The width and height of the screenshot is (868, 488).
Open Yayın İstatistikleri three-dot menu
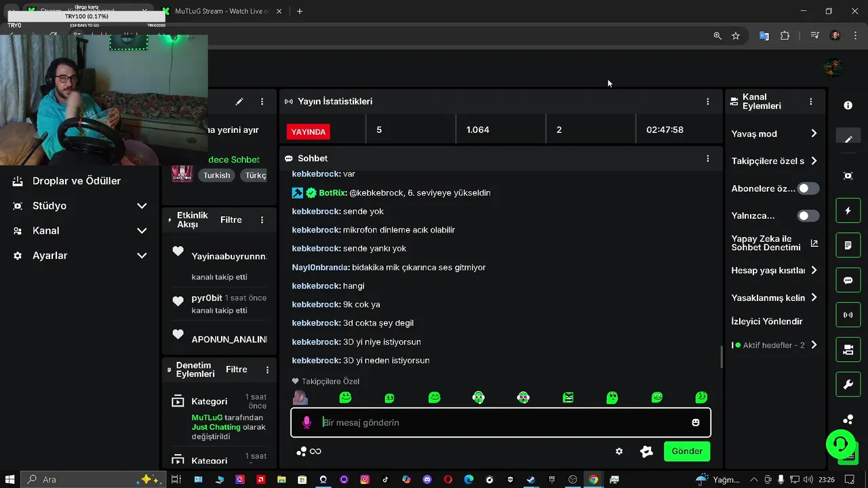coord(707,101)
